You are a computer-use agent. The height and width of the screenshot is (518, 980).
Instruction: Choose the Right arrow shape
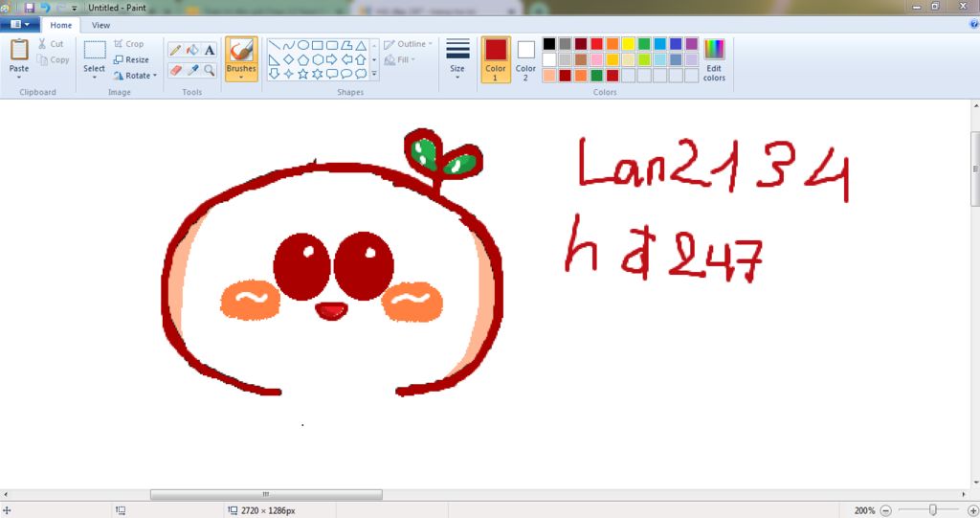click(332, 59)
